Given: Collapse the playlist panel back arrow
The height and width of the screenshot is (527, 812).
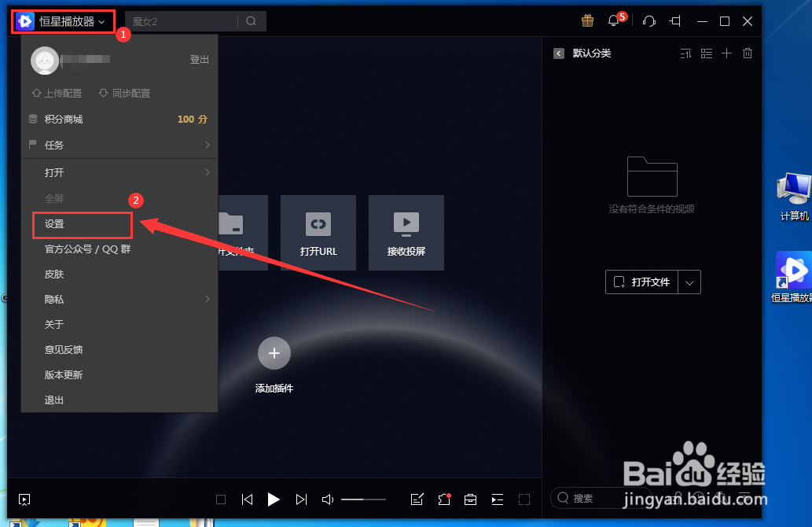Looking at the screenshot, I should tap(559, 53).
